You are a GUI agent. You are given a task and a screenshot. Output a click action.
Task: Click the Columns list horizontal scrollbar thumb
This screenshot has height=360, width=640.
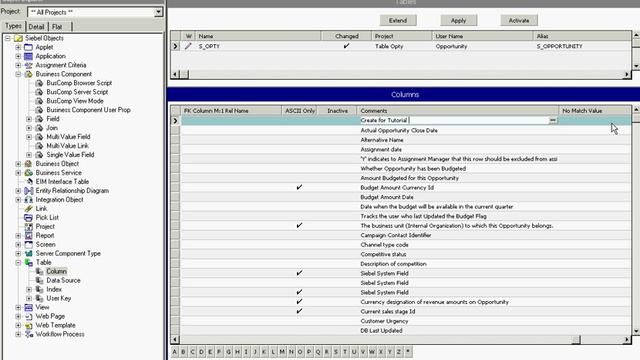[576, 340]
